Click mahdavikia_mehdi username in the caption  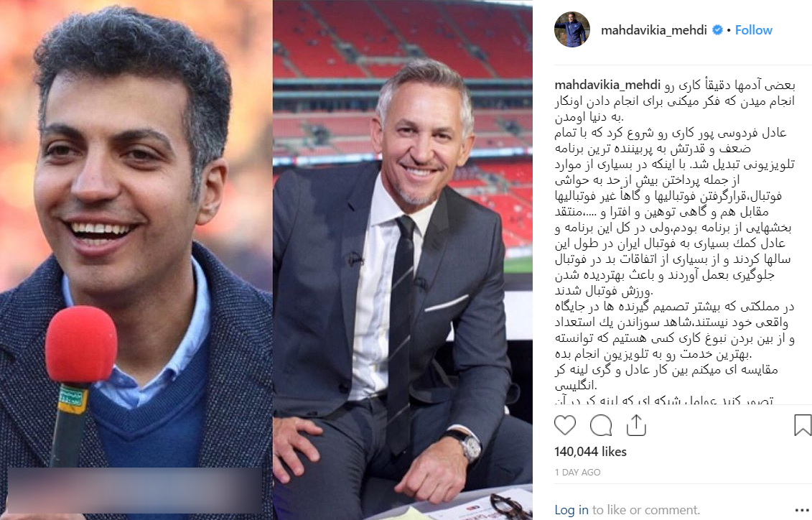[x=607, y=85]
